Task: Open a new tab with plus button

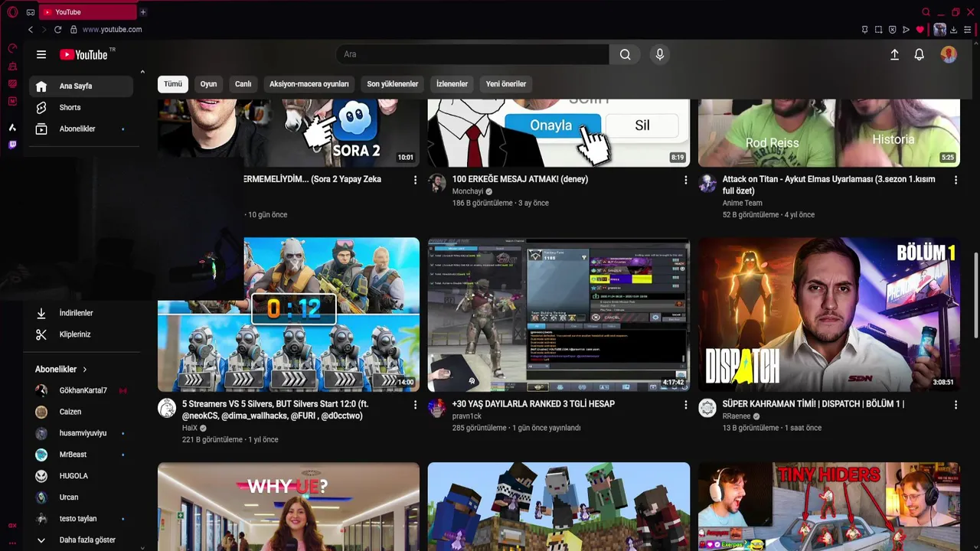Action: [x=143, y=12]
